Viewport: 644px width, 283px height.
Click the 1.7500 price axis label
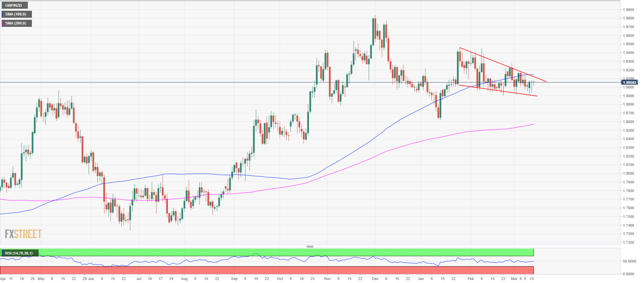(x=629, y=217)
